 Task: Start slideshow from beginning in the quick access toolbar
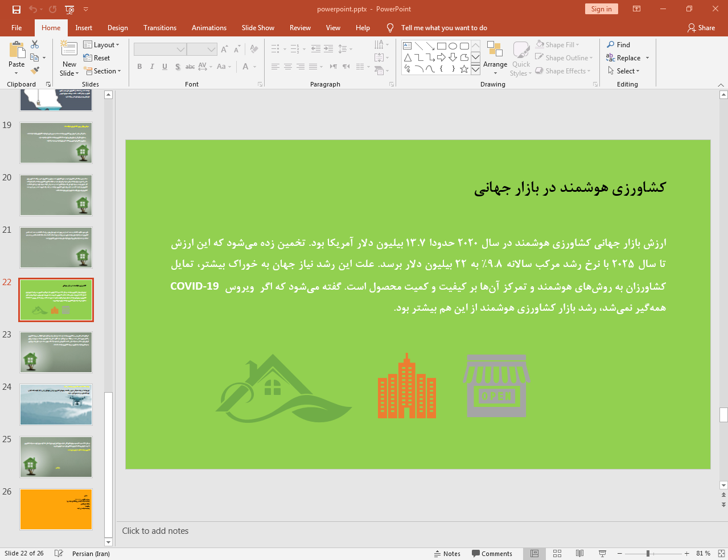click(69, 9)
